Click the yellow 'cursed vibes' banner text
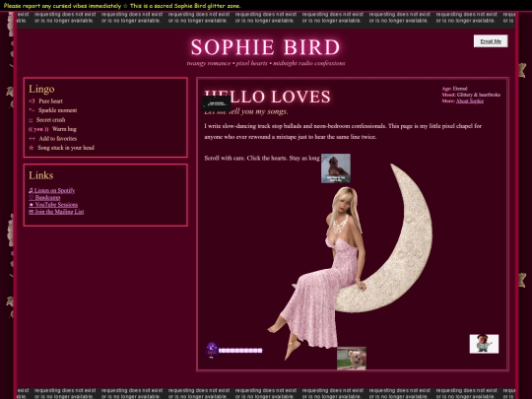Screen dimensions: 532x399 [122, 6]
